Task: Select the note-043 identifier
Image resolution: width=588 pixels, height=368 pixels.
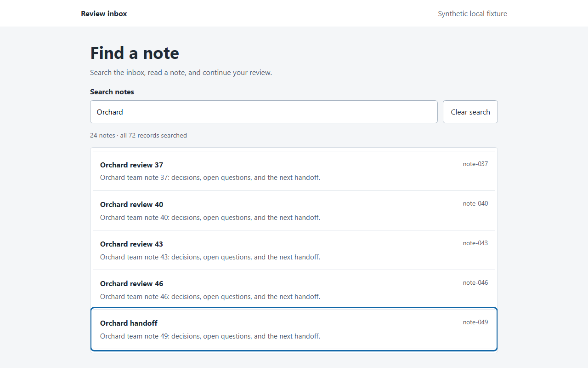Action: [475, 243]
